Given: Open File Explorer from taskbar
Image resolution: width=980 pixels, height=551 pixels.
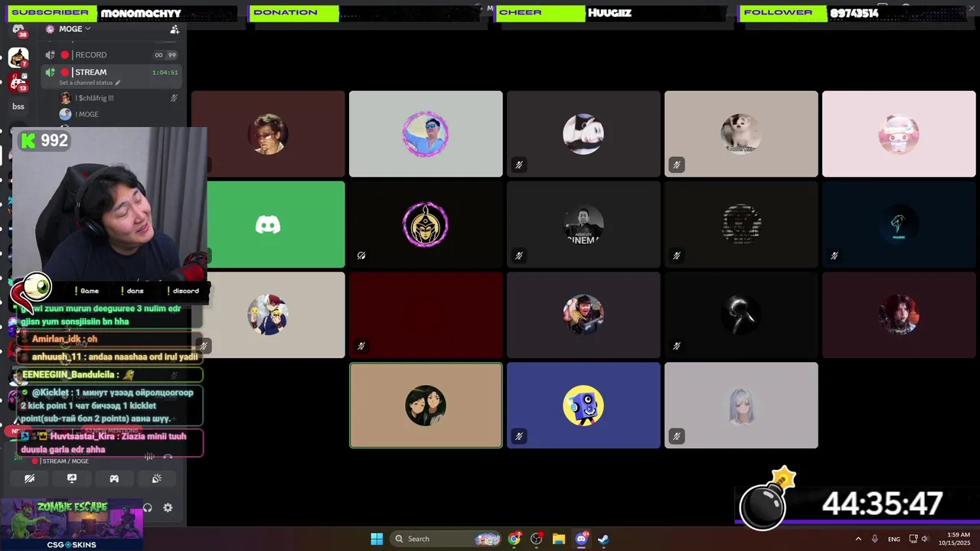Looking at the screenshot, I should [x=558, y=539].
